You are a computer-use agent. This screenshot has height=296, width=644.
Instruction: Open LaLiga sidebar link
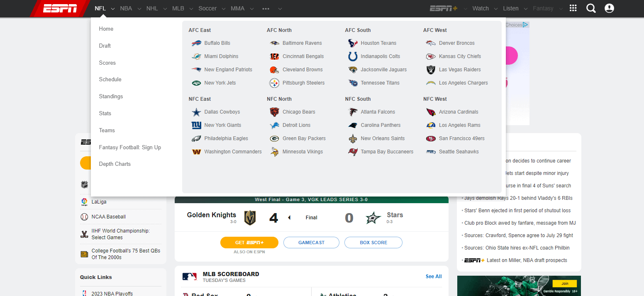tap(99, 202)
